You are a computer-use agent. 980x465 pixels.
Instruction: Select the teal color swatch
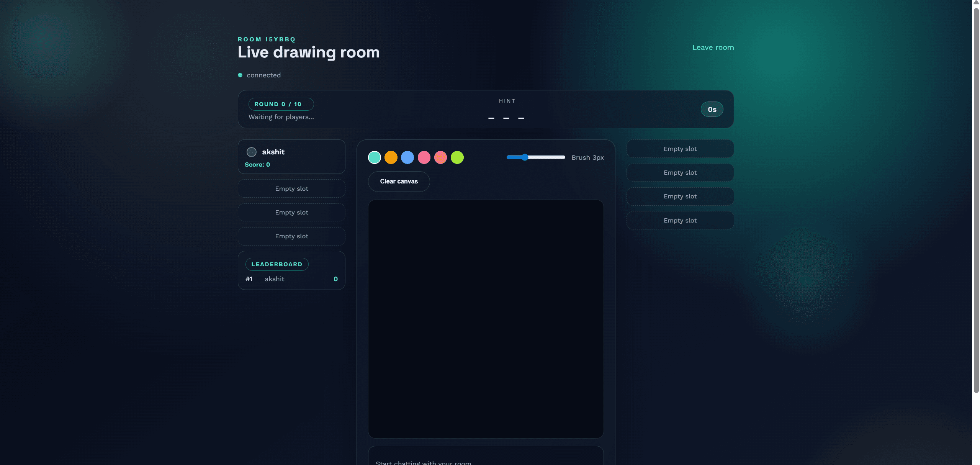[x=374, y=157]
